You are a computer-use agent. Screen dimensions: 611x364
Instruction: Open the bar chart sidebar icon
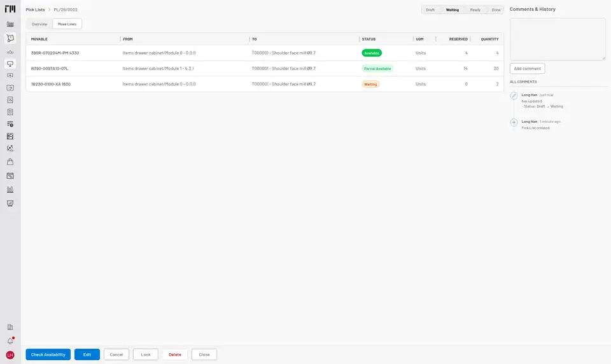click(x=10, y=190)
